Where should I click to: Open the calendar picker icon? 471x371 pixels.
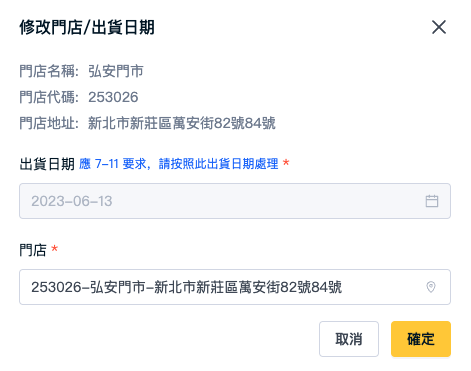tap(432, 201)
